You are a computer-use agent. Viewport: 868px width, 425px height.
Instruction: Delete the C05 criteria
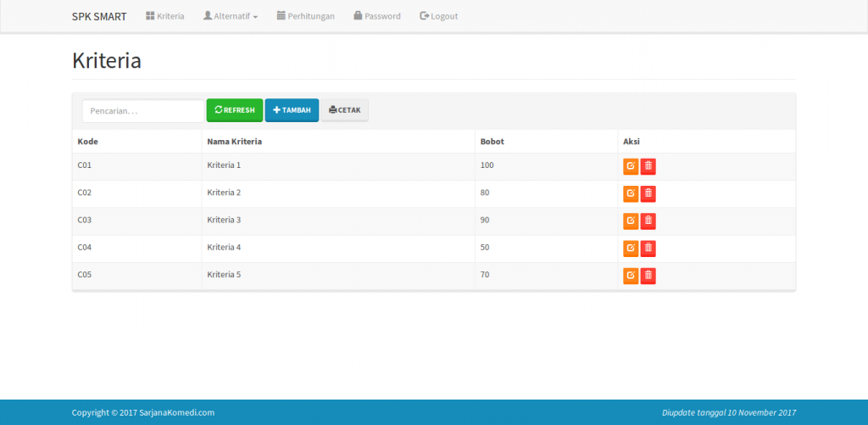point(648,276)
